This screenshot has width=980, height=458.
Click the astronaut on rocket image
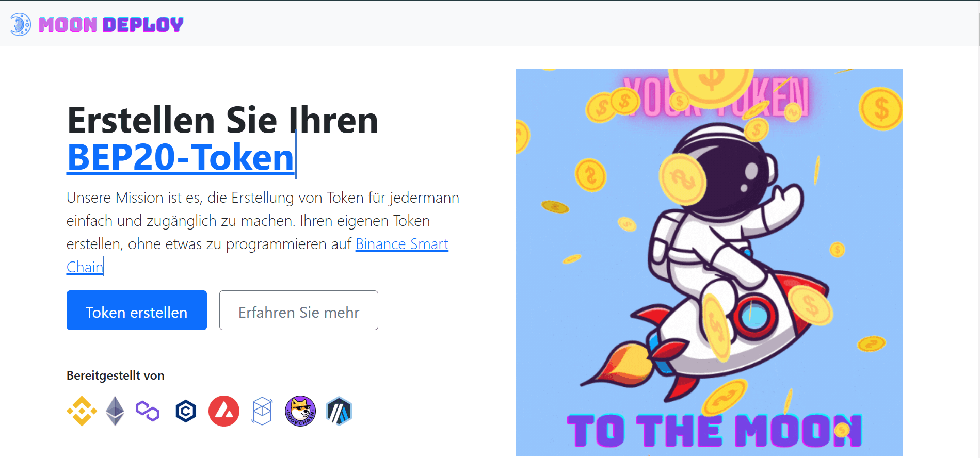710,263
